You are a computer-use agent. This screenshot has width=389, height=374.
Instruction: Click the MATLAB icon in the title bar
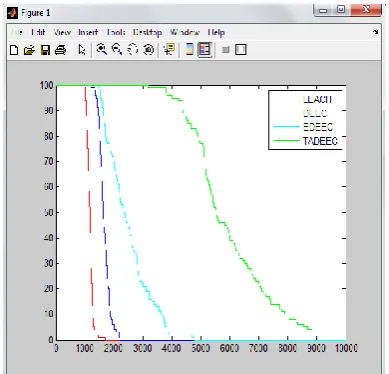[12, 13]
